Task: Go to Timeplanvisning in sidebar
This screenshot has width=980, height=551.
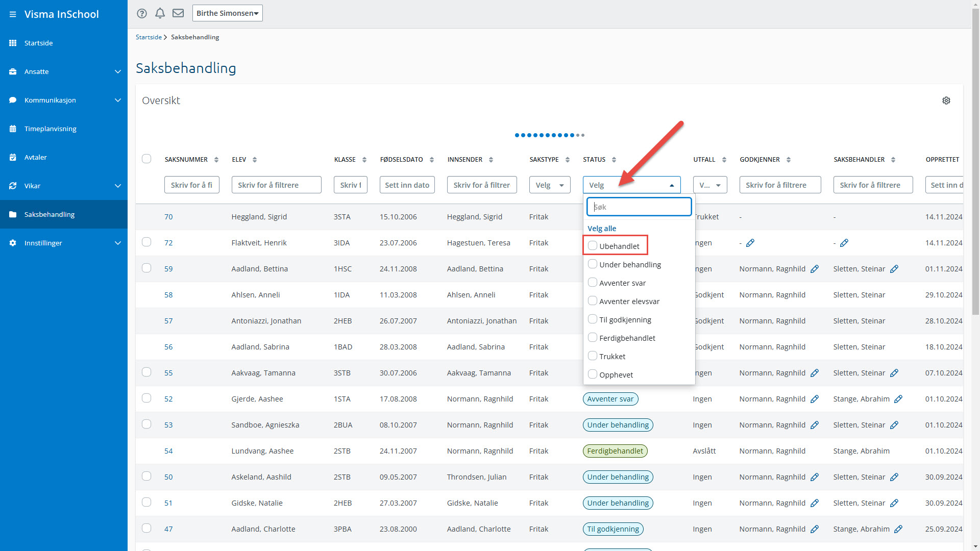Action: 50,129
